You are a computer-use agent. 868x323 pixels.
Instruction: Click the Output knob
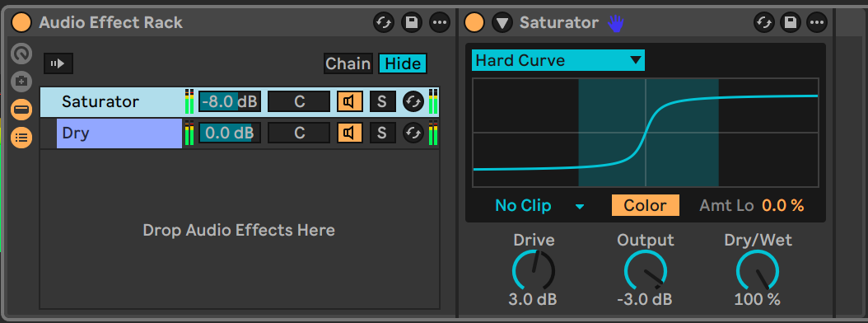click(x=646, y=270)
